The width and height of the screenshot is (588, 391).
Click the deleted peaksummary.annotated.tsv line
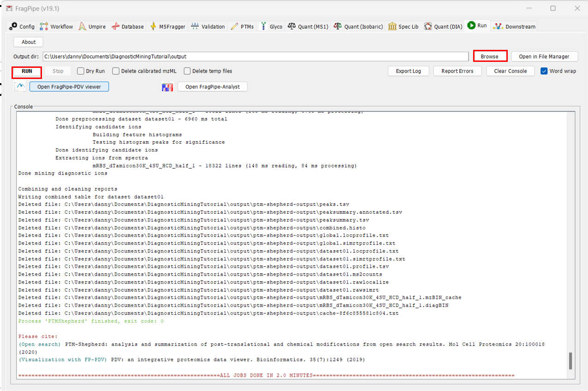(x=210, y=212)
